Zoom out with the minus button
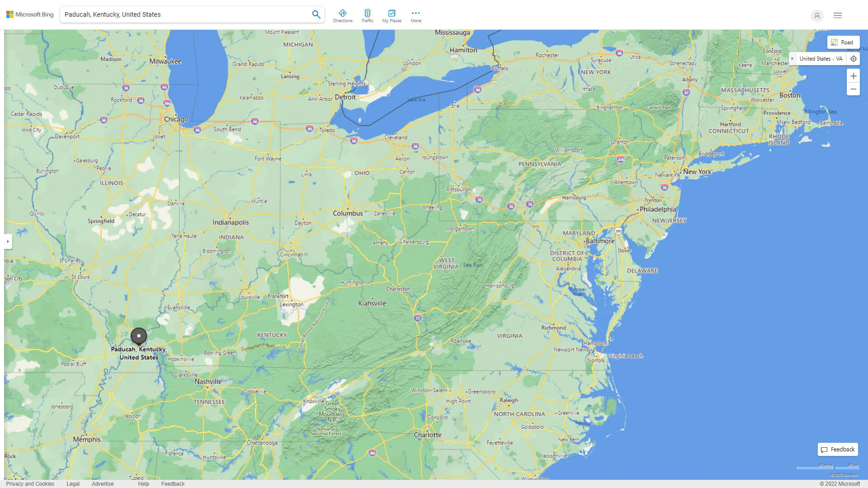 [x=853, y=89]
